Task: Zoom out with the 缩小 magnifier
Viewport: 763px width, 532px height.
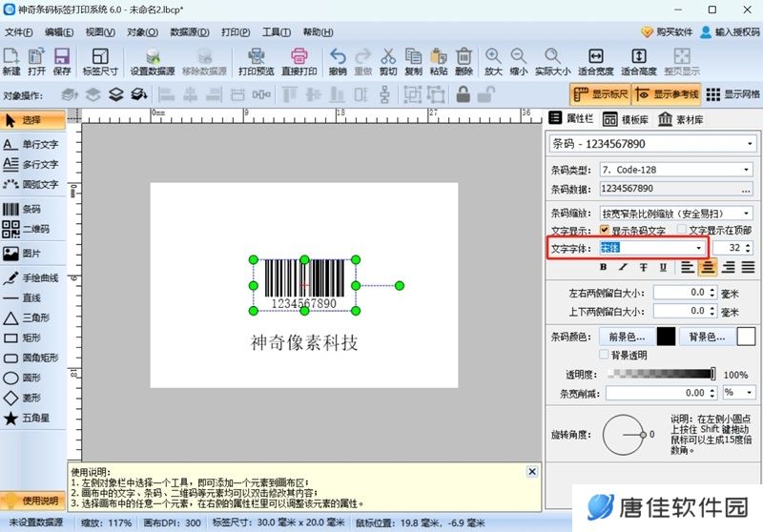Action: point(518,61)
